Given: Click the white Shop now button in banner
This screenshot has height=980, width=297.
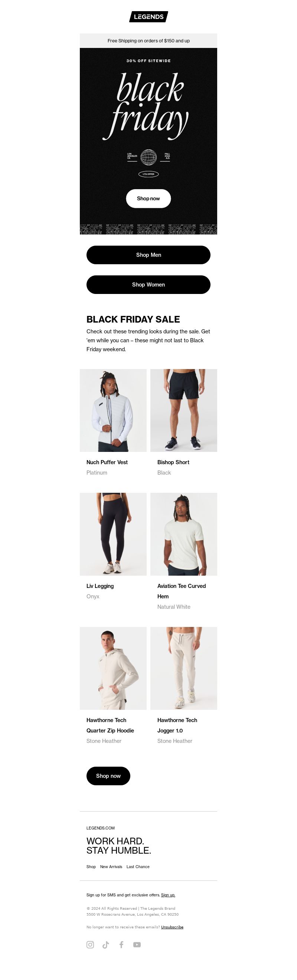Looking at the screenshot, I should pos(148,198).
